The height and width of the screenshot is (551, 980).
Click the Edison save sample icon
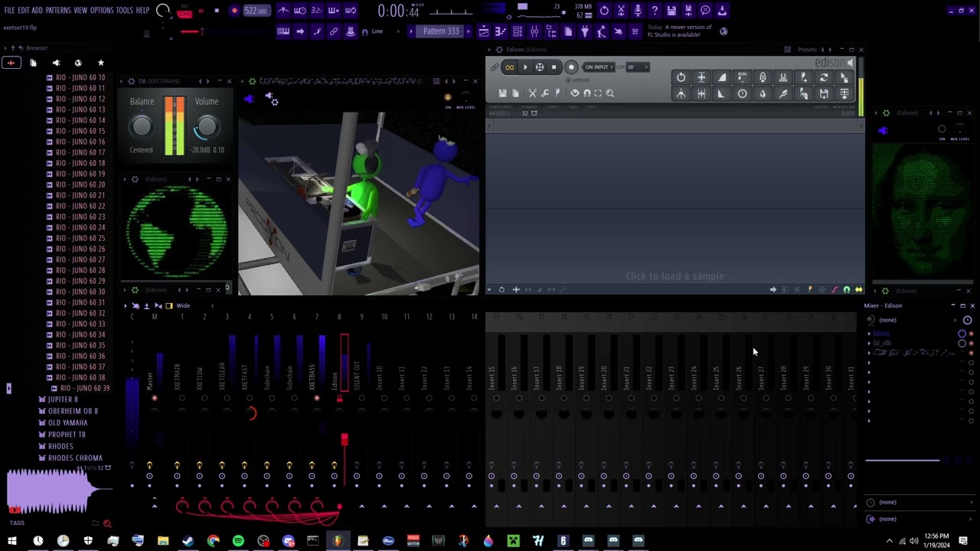click(x=503, y=93)
